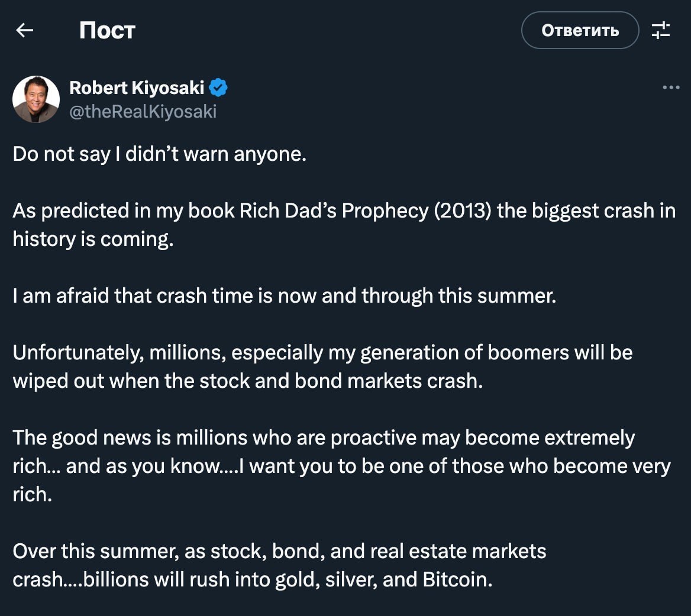Click the Robert Kiyosaki display name
The width and height of the screenshot is (691, 616).
click(x=137, y=88)
